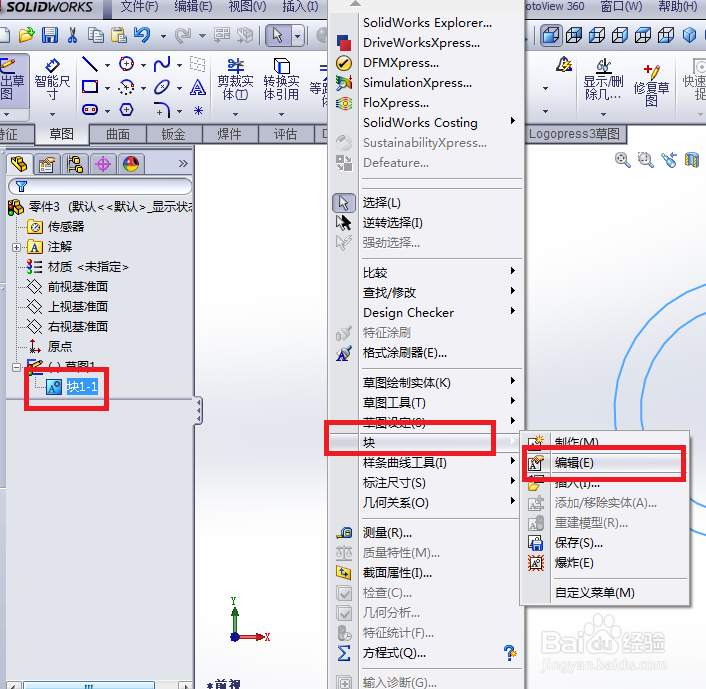Viewport: 706px width, 689px height.
Task: Expand hidden manager tabs with chevron
Action: pyautogui.click(x=183, y=163)
